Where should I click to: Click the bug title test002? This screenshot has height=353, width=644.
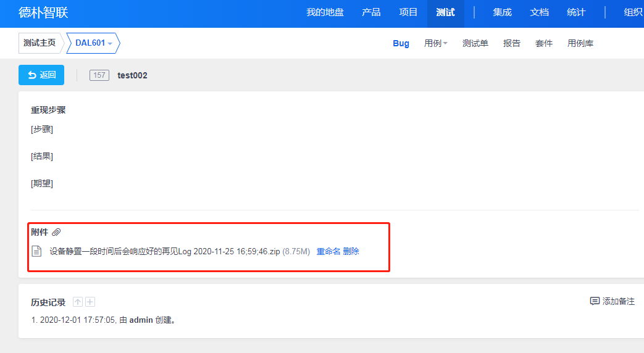point(132,75)
